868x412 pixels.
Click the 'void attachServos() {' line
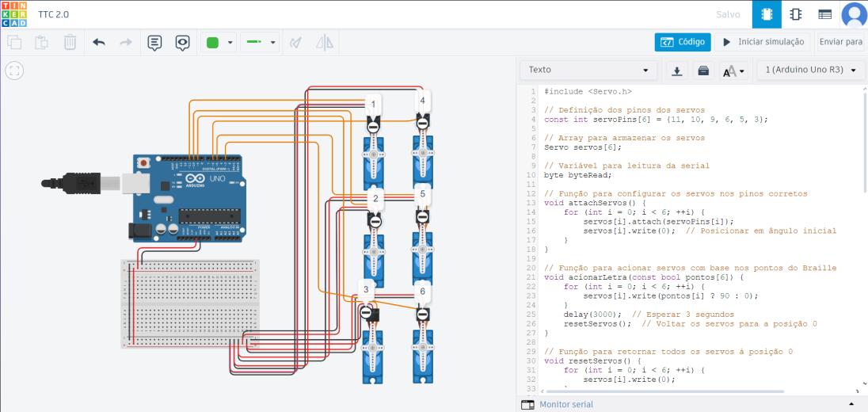(x=595, y=203)
